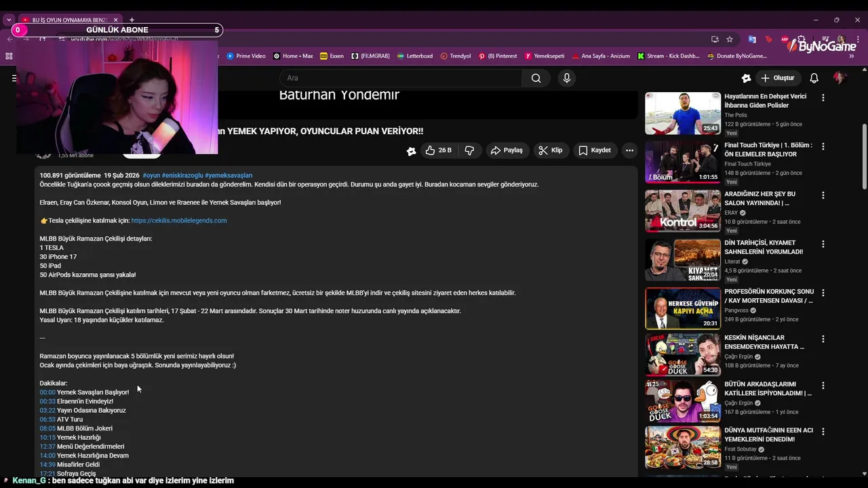Open DİN TARİHÇİSİ KIYAMET video title
This screenshot has width=868, height=488.
point(764,247)
